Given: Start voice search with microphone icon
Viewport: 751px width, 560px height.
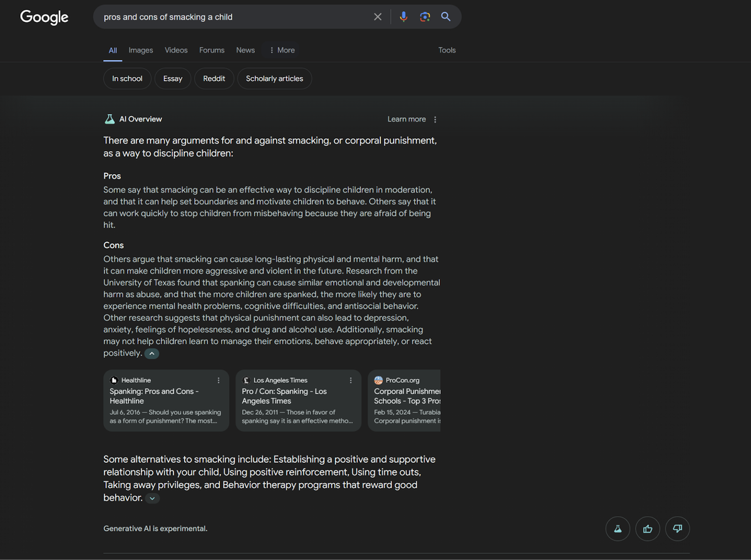Looking at the screenshot, I should [x=404, y=17].
